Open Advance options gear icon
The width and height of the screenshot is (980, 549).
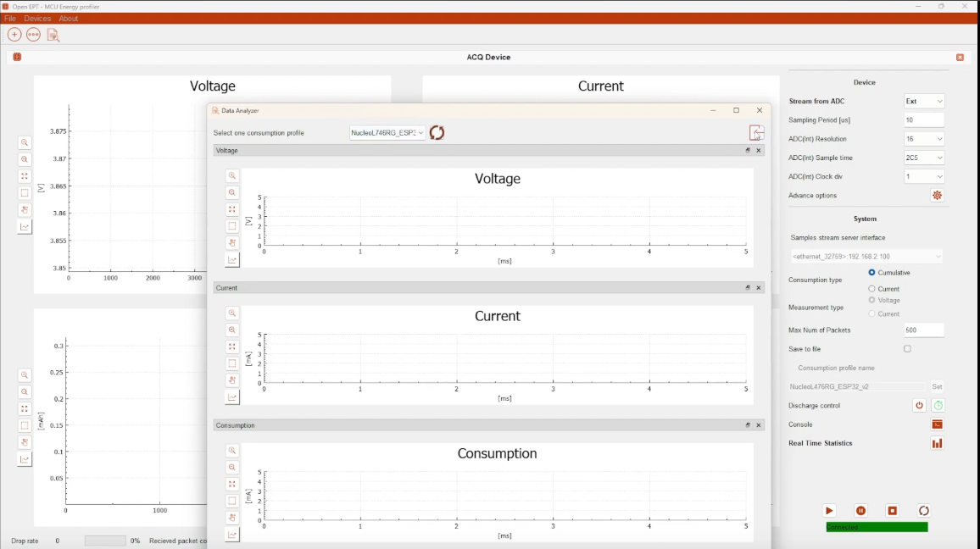936,195
